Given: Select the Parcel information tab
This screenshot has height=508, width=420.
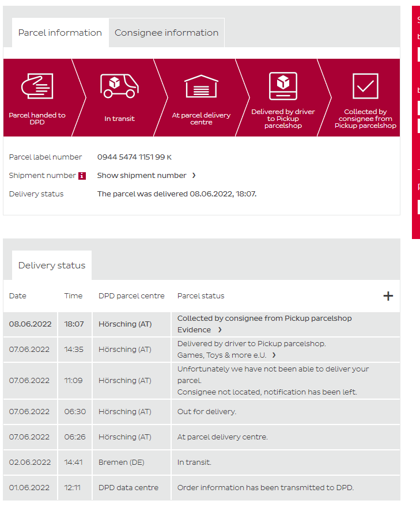Looking at the screenshot, I should coord(60,33).
